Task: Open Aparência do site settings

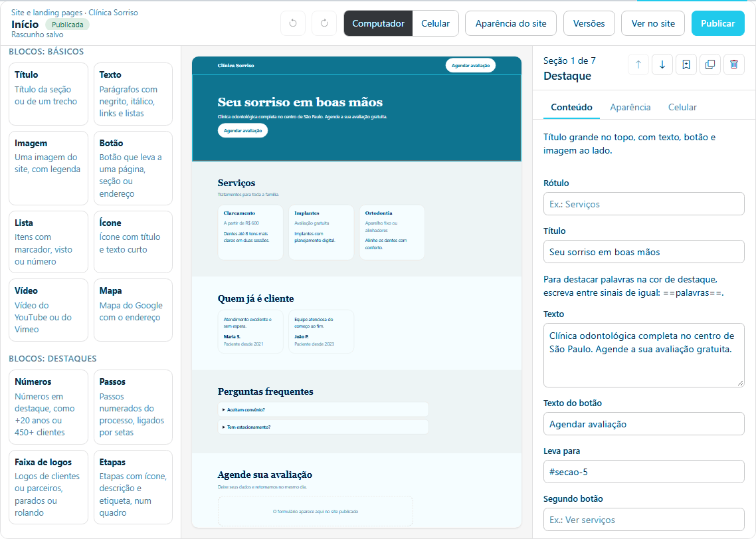Action: (511, 23)
